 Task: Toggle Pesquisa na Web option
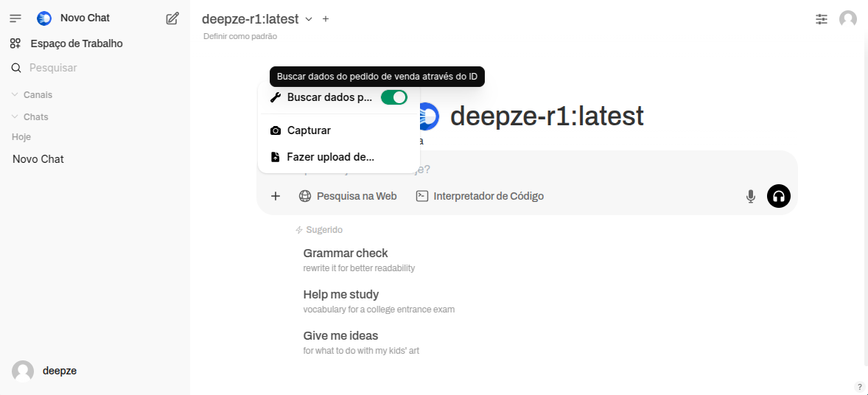click(348, 196)
